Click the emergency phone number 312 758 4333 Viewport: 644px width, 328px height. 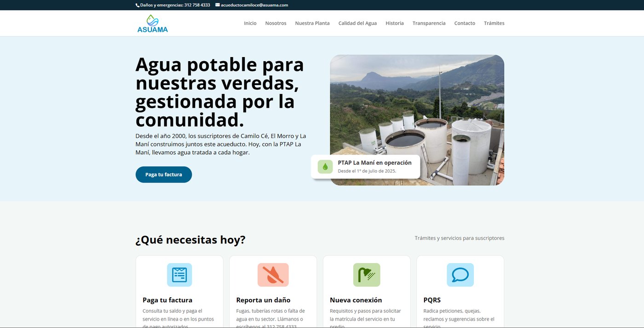197,5
